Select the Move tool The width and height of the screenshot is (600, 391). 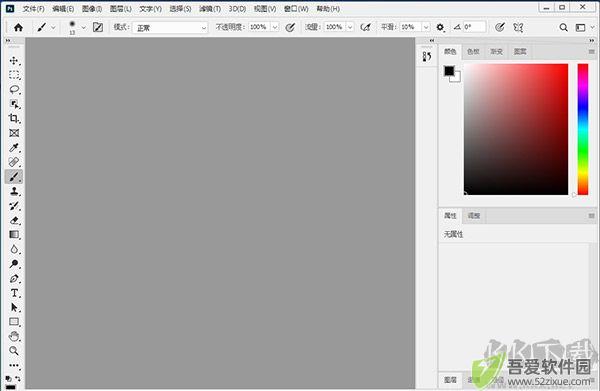[14, 61]
